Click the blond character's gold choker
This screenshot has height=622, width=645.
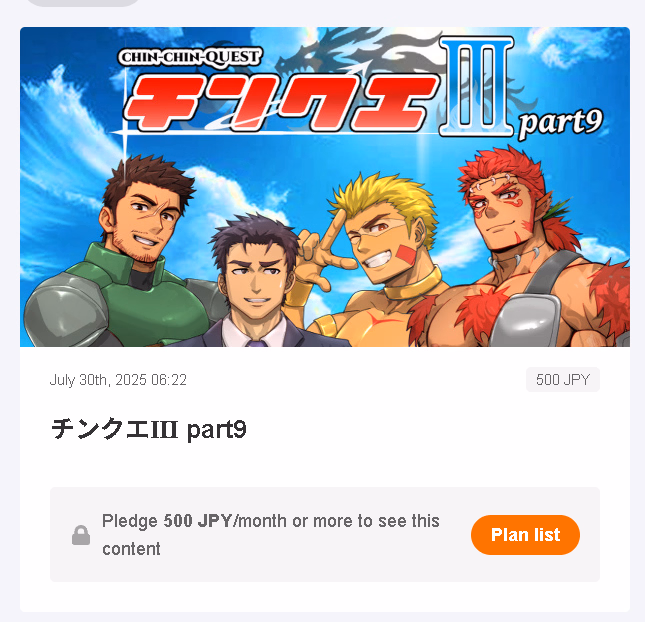coord(413,285)
